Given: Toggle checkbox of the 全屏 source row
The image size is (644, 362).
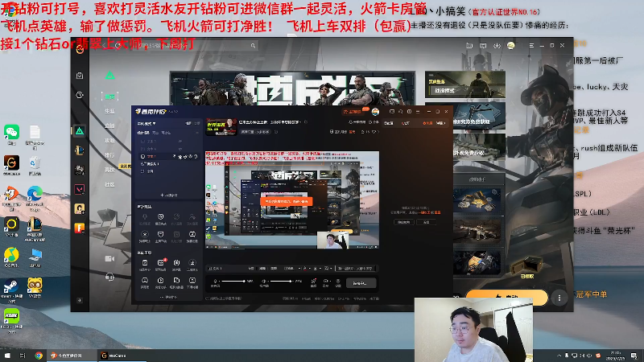Looking at the screenshot, I should point(142,171).
